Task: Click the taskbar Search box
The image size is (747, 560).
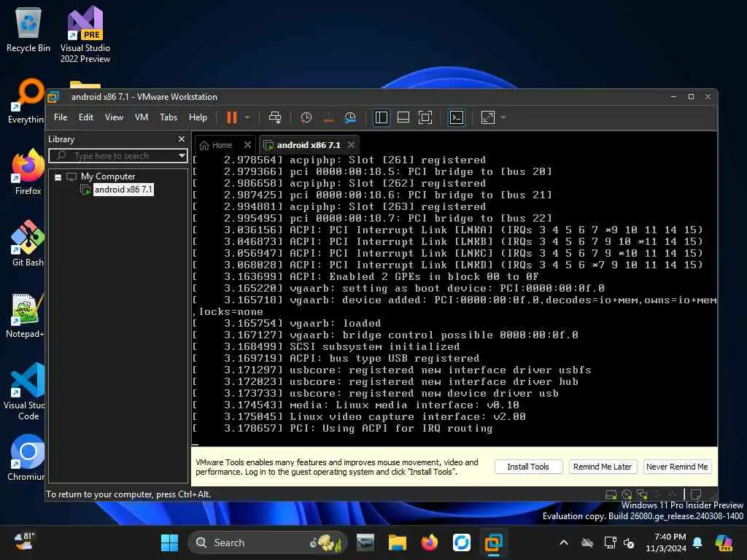Action: (x=267, y=542)
